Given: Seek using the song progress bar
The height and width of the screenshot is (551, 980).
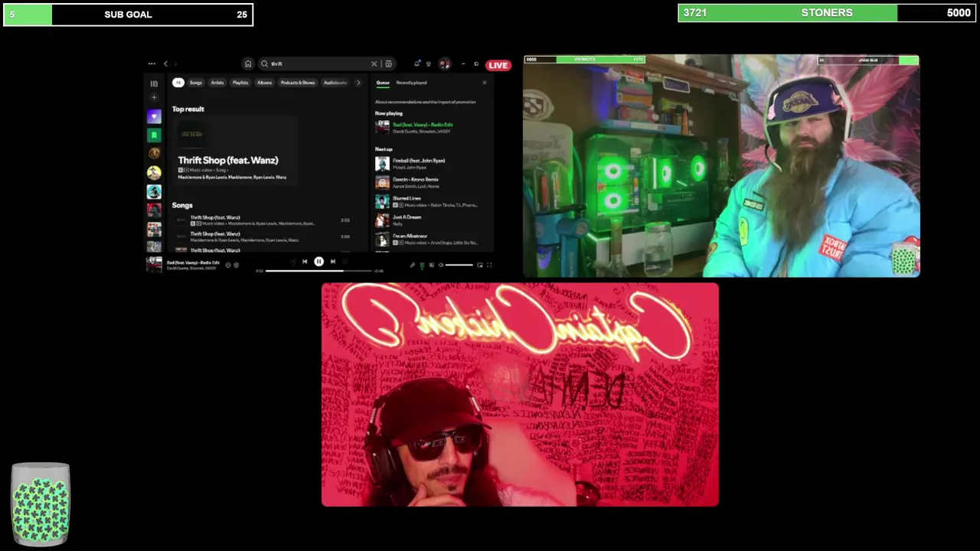Looking at the screenshot, I should point(319,271).
